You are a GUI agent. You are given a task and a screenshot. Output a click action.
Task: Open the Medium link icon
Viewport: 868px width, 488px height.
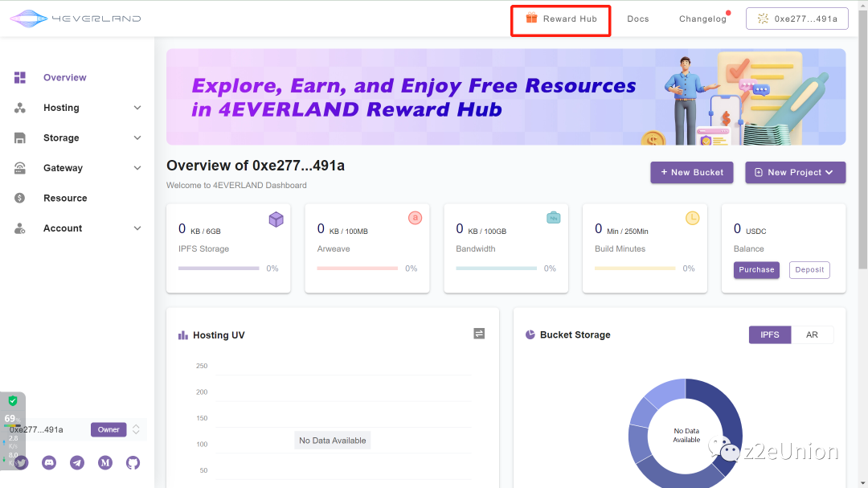pyautogui.click(x=105, y=462)
